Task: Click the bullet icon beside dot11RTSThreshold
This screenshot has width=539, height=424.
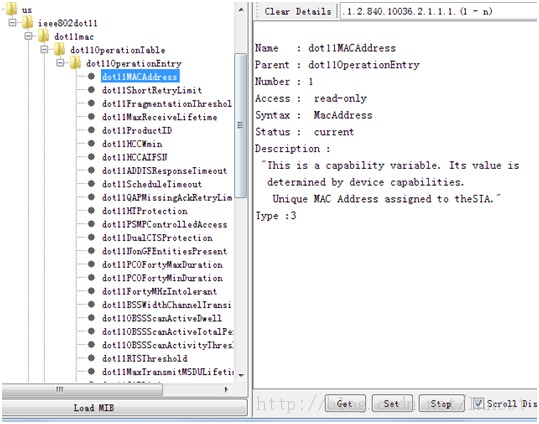Action: (91, 358)
